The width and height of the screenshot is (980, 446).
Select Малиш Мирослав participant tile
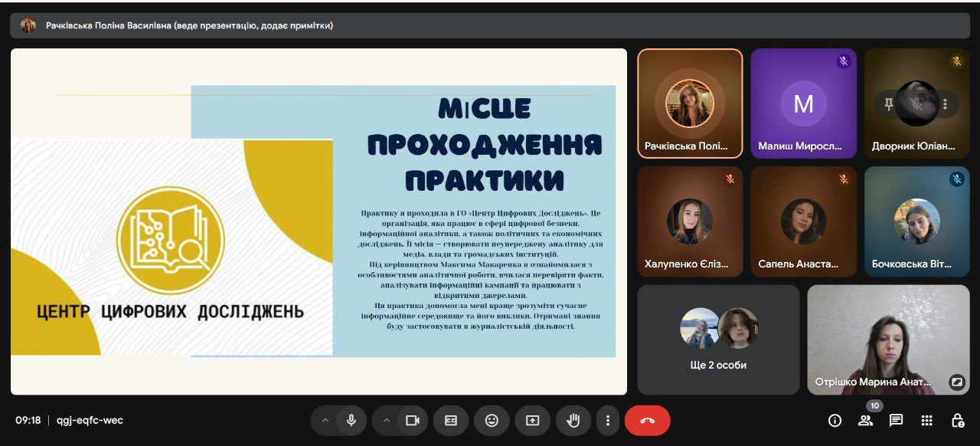click(803, 103)
